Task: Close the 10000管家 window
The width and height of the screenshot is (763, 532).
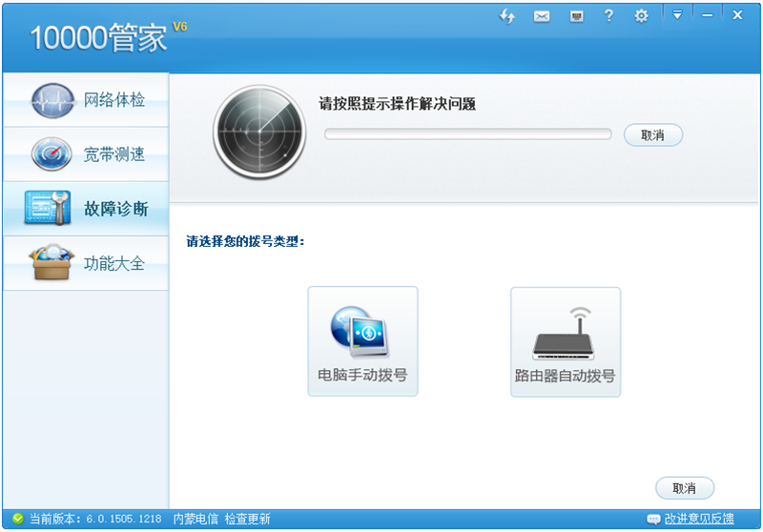Action: pos(737,15)
